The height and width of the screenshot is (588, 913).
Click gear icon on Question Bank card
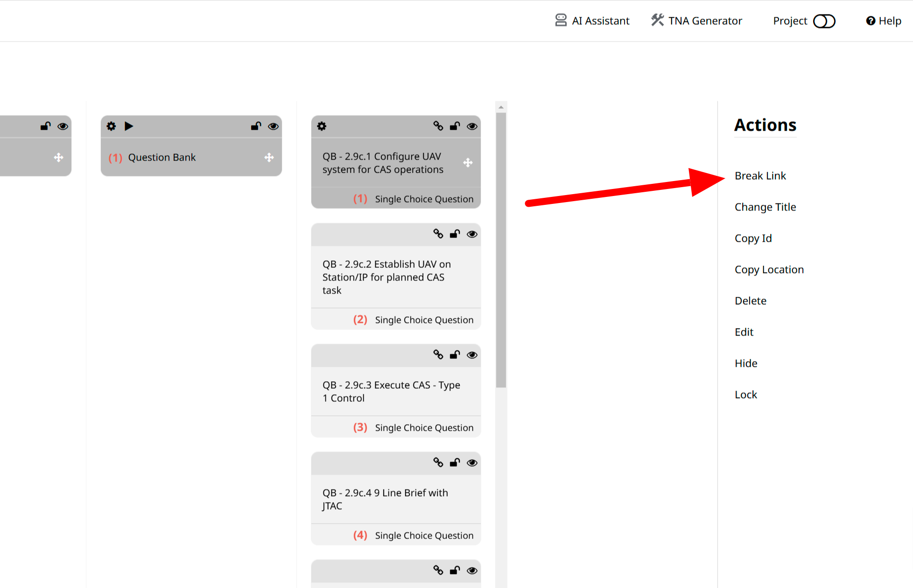(111, 126)
